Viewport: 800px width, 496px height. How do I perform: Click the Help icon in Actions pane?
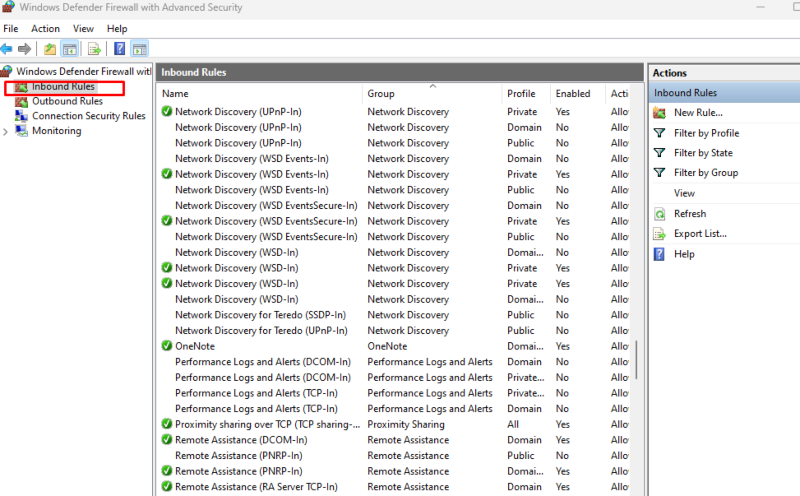[x=659, y=254]
